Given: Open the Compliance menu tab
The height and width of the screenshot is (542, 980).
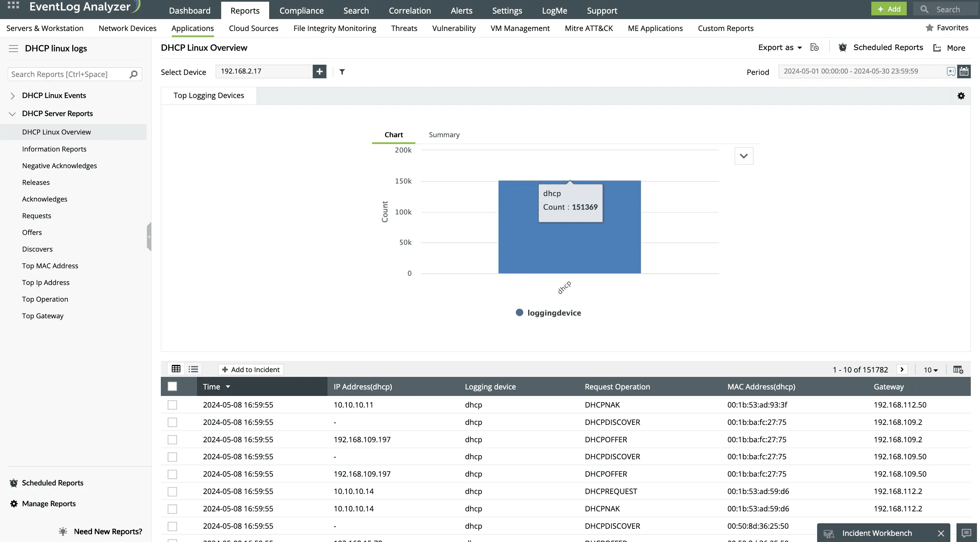Looking at the screenshot, I should (301, 10).
